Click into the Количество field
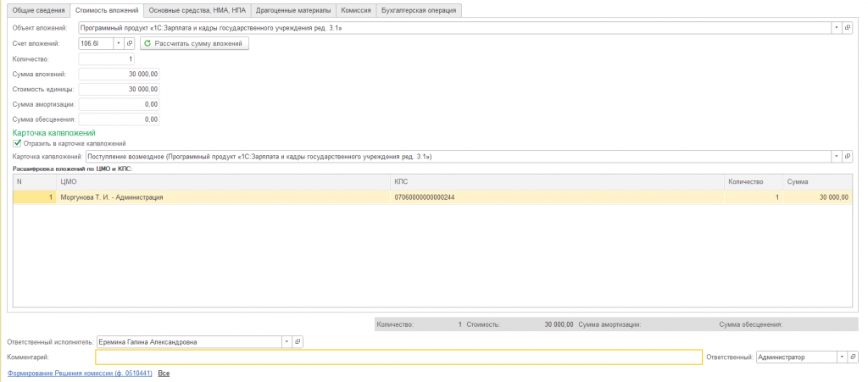Screen dimensions: 868x382 click(106, 58)
